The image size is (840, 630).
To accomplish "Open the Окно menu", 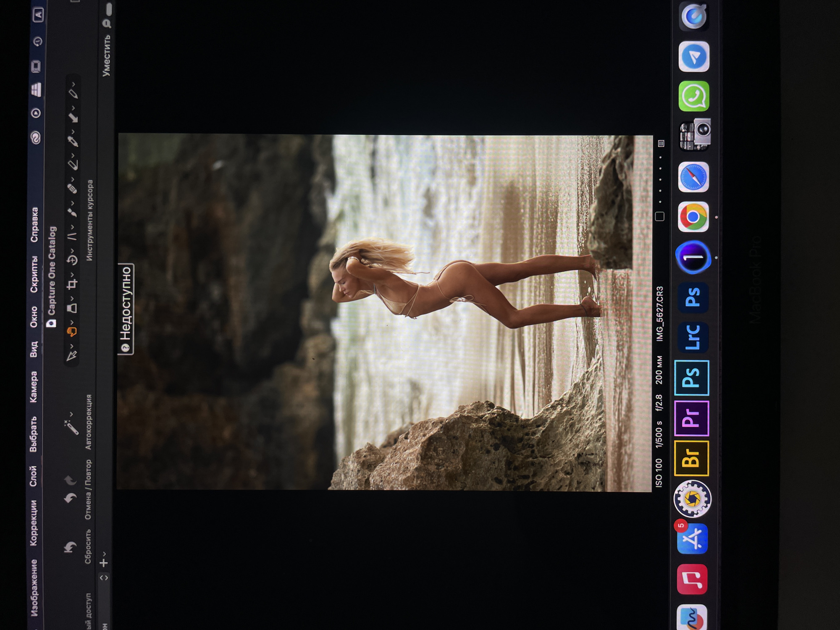I will click(x=34, y=317).
